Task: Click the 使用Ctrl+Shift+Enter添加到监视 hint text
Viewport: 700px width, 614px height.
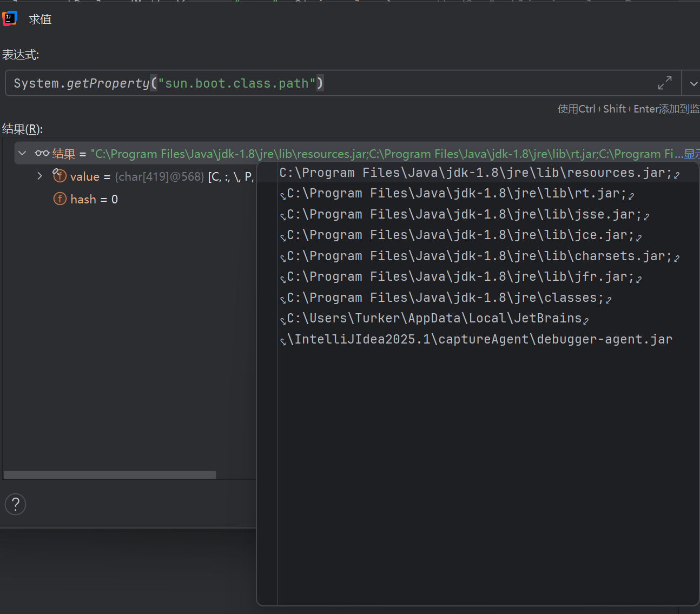Action: pos(628,109)
